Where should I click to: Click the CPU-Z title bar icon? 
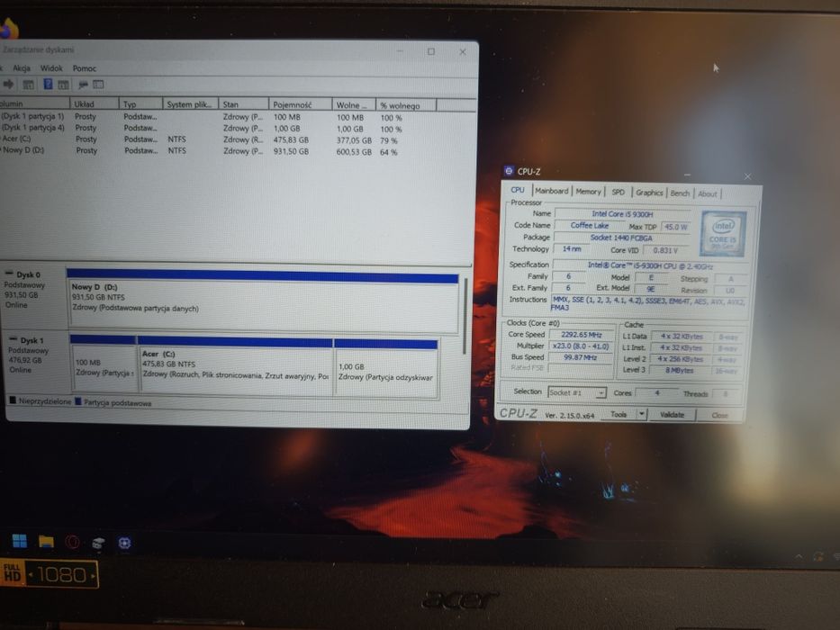(x=509, y=171)
